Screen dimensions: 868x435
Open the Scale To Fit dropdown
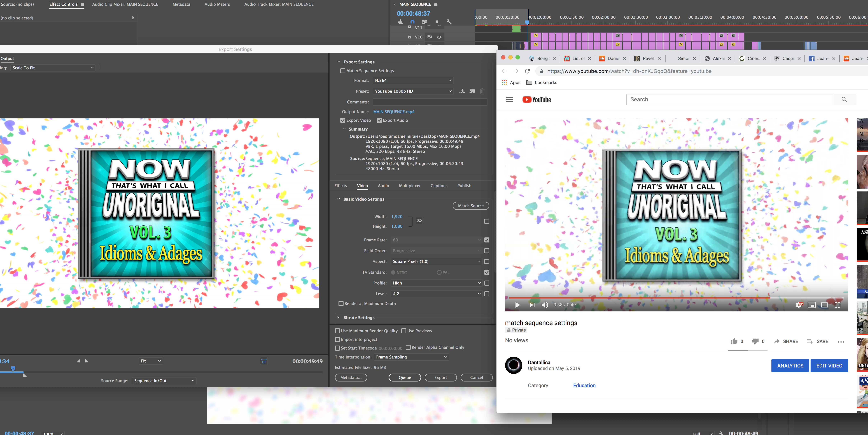pyautogui.click(x=53, y=68)
